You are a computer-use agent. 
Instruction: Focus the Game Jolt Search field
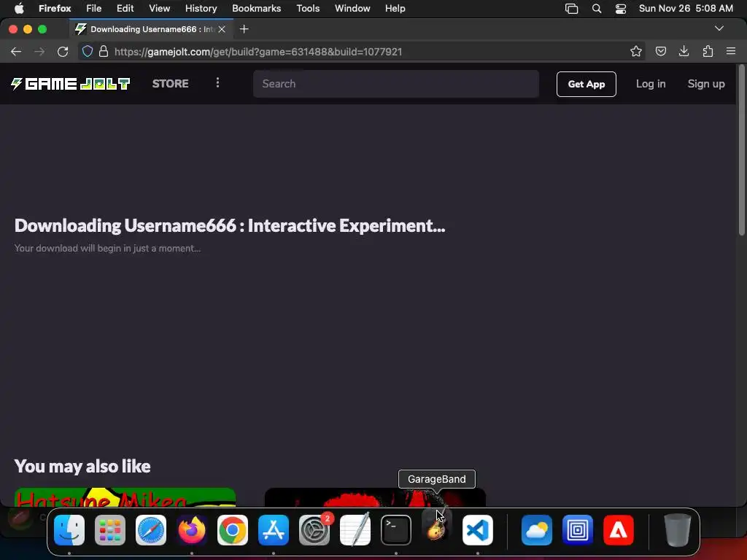[x=396, y=84]
